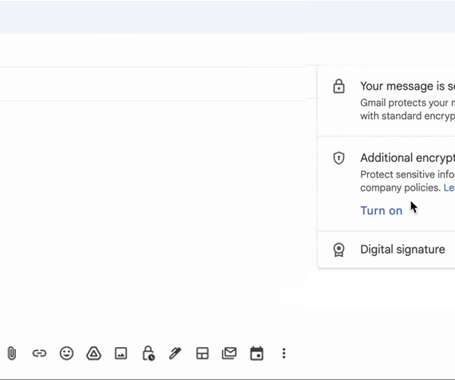This screenshot has height=380, width=455.
Task: Open the emoji picker smiley icon
Action: coord(66,353)
